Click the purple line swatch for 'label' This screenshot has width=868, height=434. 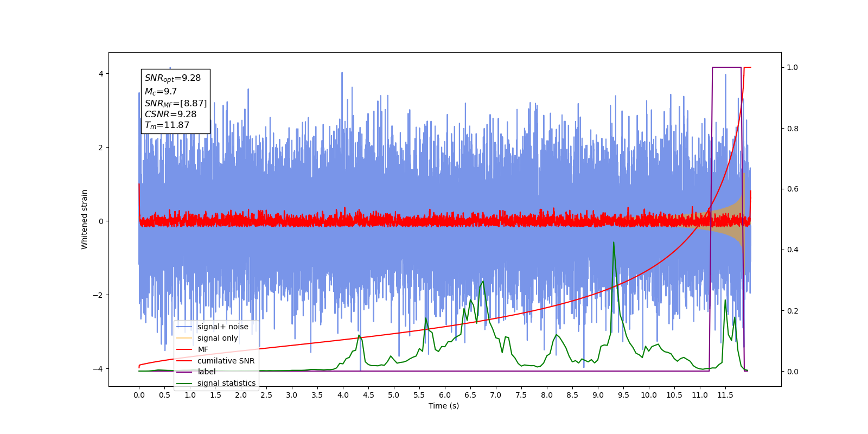tap(184, 372)
